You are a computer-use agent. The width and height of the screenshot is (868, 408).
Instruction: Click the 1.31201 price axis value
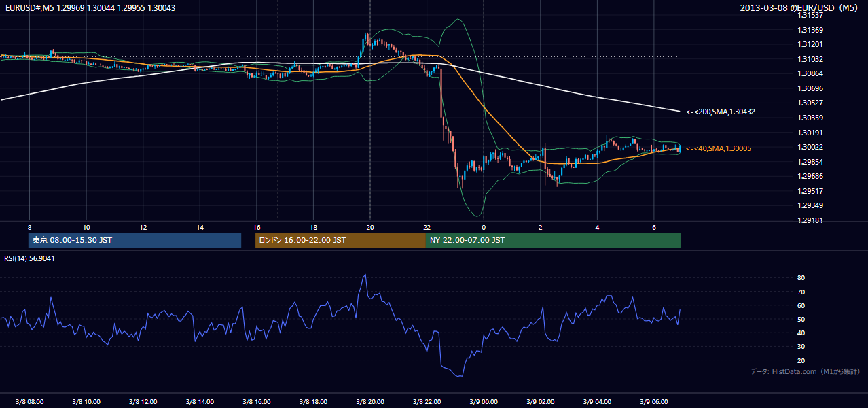[x=810, y=44]
